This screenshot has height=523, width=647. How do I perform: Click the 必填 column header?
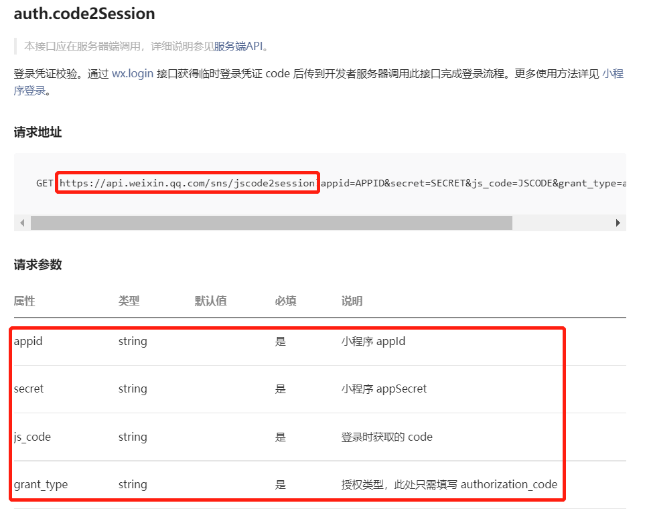click(x=286, y=301)
